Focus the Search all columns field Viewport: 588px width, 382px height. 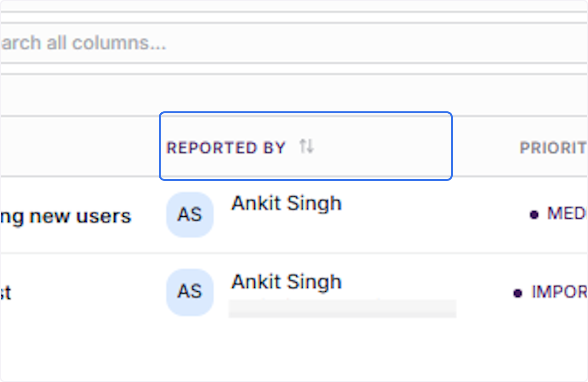(294, 43)
